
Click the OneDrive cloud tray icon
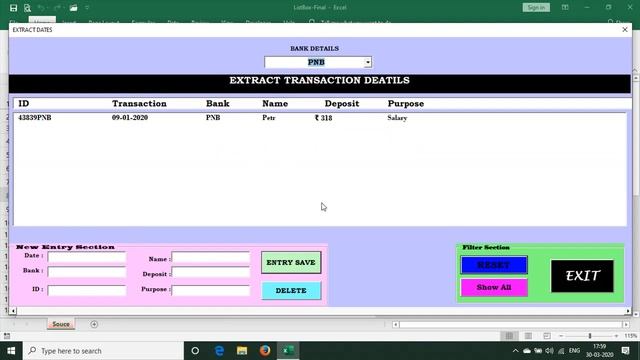(x=527, y=351)
